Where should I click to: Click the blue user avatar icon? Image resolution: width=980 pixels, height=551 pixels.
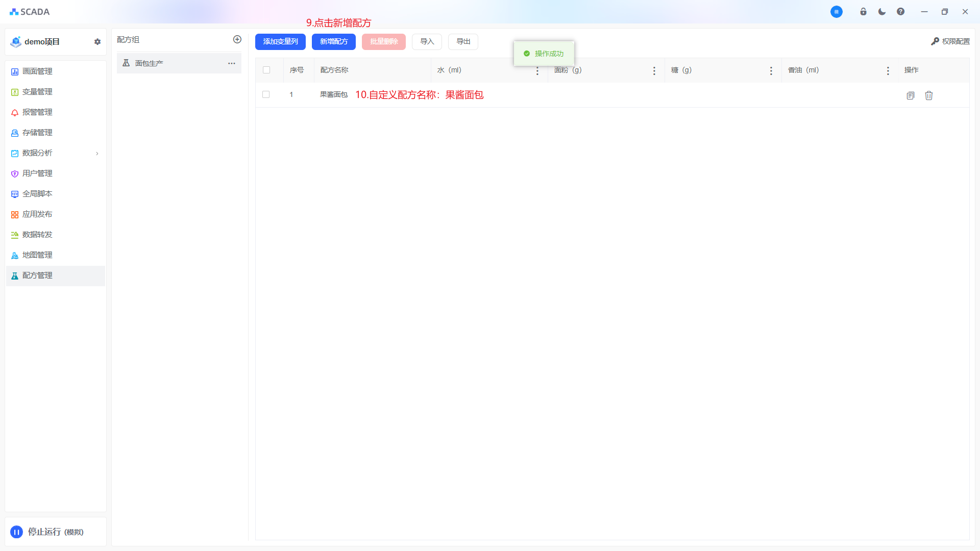coord(836,12)
